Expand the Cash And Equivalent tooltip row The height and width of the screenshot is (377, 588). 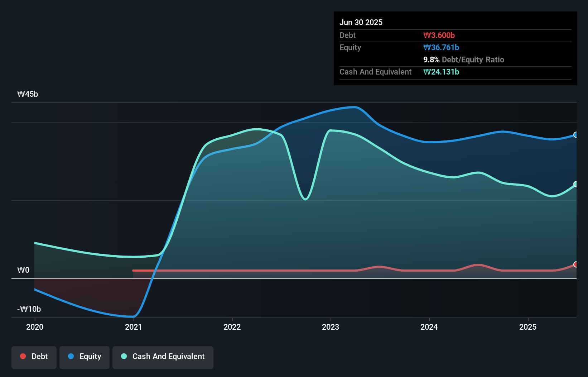point(375,72)
